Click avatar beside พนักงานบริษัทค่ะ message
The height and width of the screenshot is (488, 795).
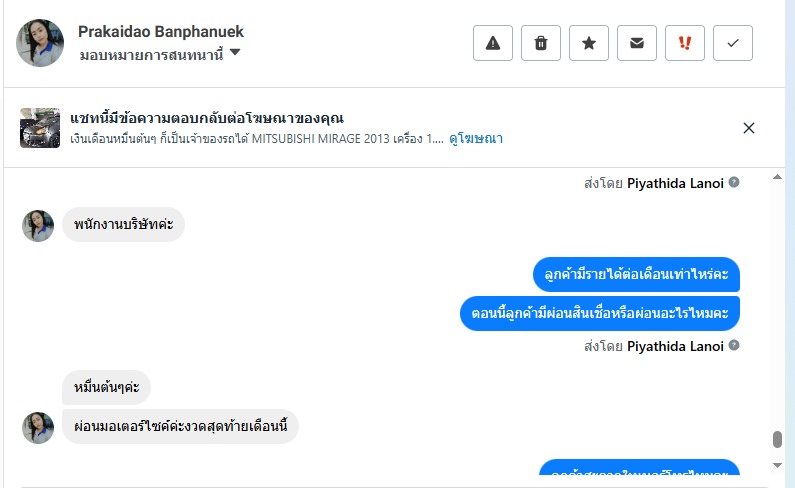pos(38,226)
